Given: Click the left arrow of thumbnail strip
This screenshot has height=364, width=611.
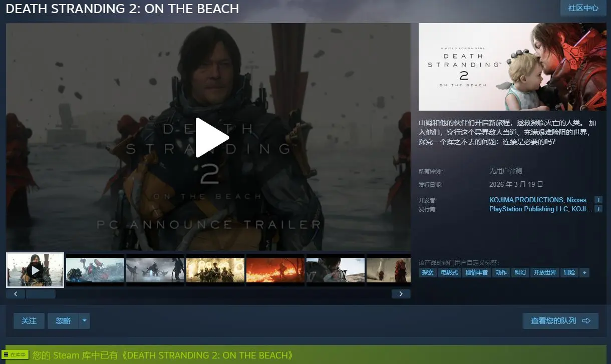Looking at the screenshot, I should (16, 294).
